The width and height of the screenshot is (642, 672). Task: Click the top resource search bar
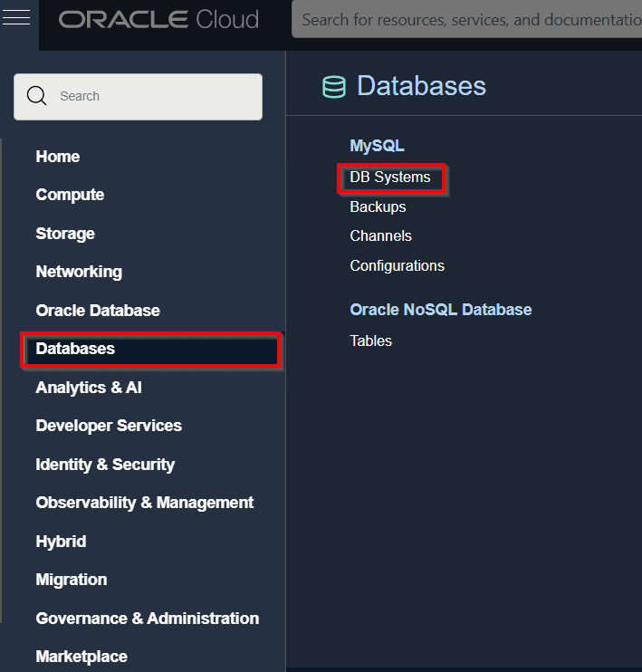click(466, 19)
